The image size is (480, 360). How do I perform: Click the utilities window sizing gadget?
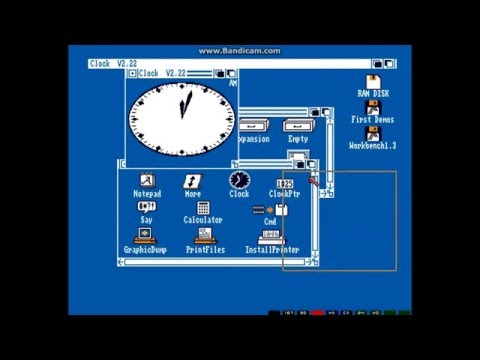315,262
